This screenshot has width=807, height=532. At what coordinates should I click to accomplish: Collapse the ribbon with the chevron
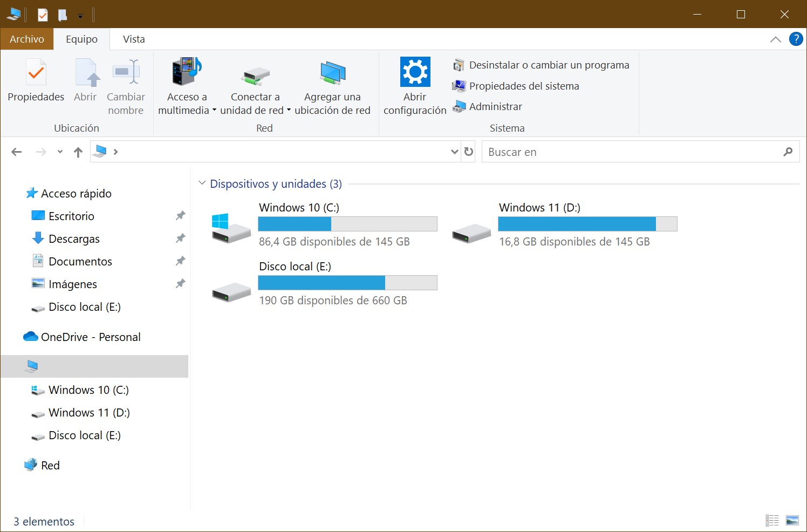776,39
